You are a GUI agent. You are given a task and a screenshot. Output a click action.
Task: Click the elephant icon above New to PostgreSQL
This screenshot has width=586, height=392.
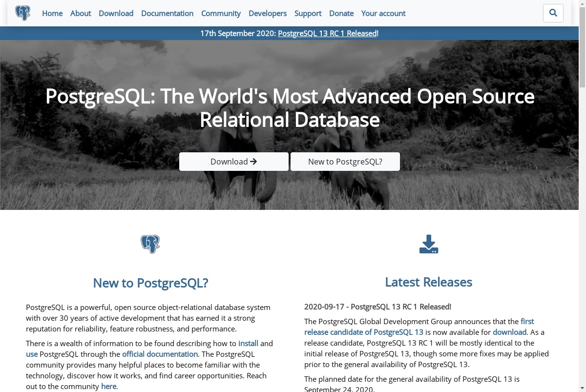point(150,244)
